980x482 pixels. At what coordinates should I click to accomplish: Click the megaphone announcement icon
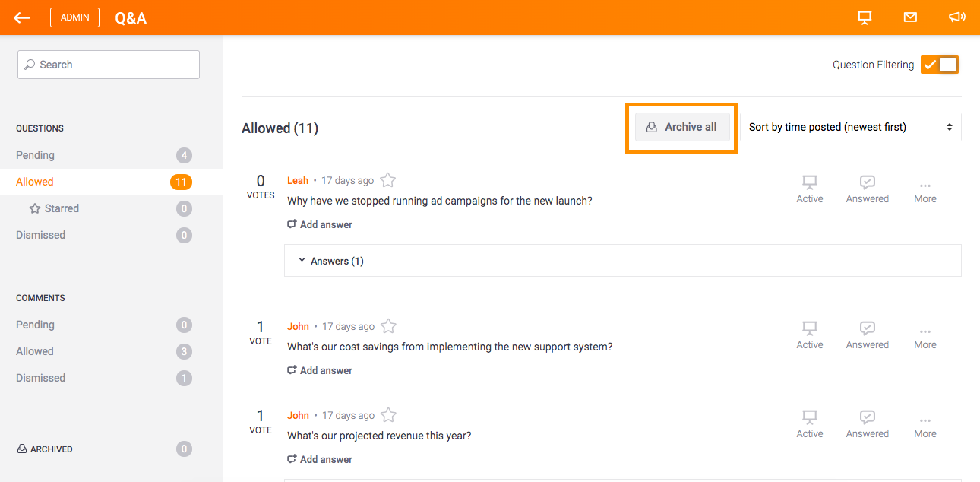click(956, 17)
